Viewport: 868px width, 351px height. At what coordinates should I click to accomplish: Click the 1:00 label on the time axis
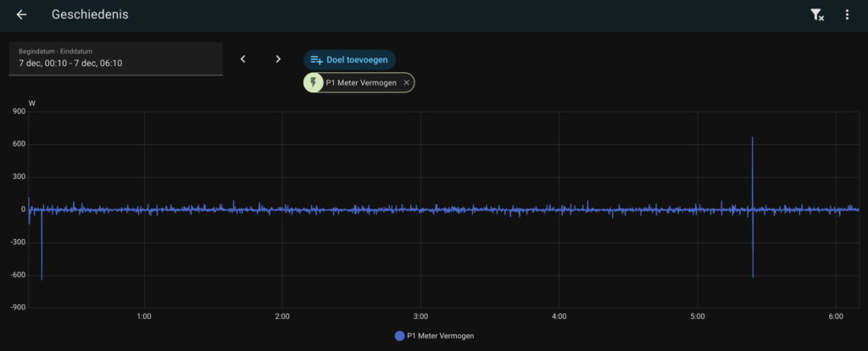click(x=144, y=316)
